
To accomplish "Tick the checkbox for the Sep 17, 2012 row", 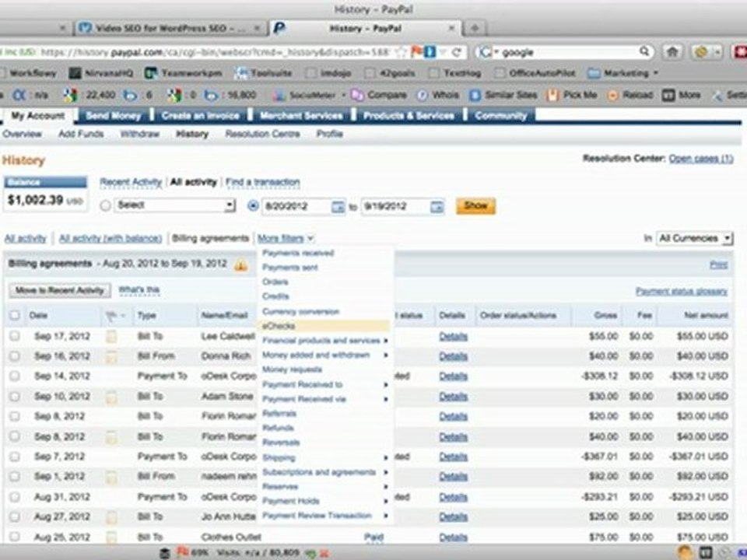I will 15,336.
